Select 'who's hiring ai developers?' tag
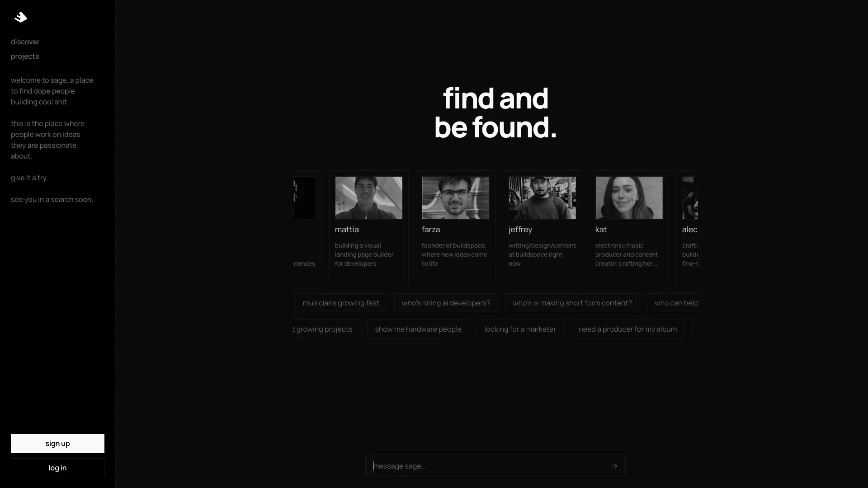The height and width of the screenshot is (488, 868). pyautogui.click(x=446, y=303)
